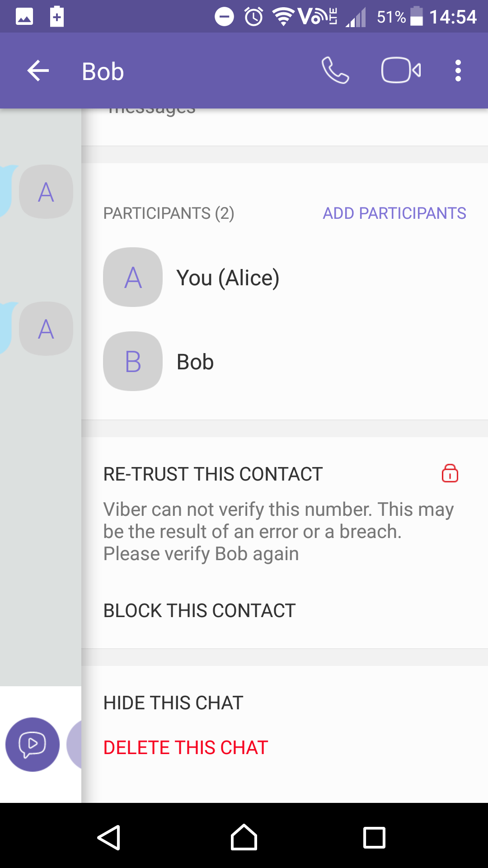Tap Alice's avatar in participants list
The width and height of the screenshot is (488, 868).
pos(133,277)
